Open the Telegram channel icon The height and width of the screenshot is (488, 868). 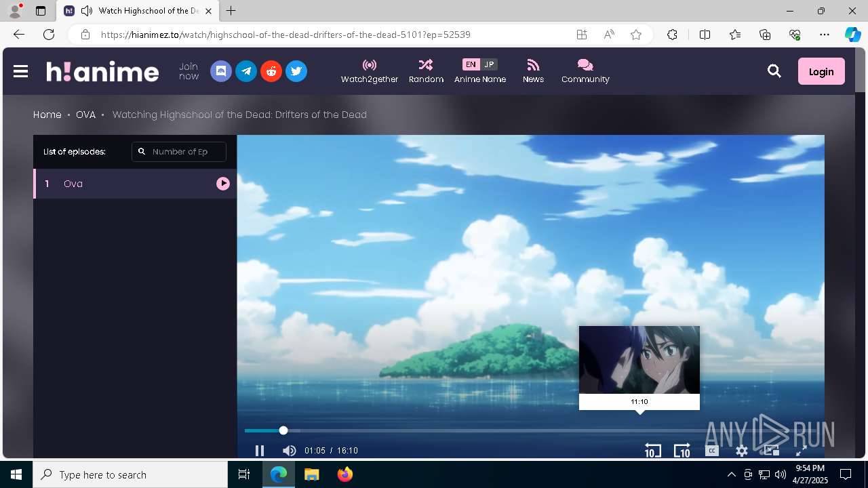click(x=246, y=71)
